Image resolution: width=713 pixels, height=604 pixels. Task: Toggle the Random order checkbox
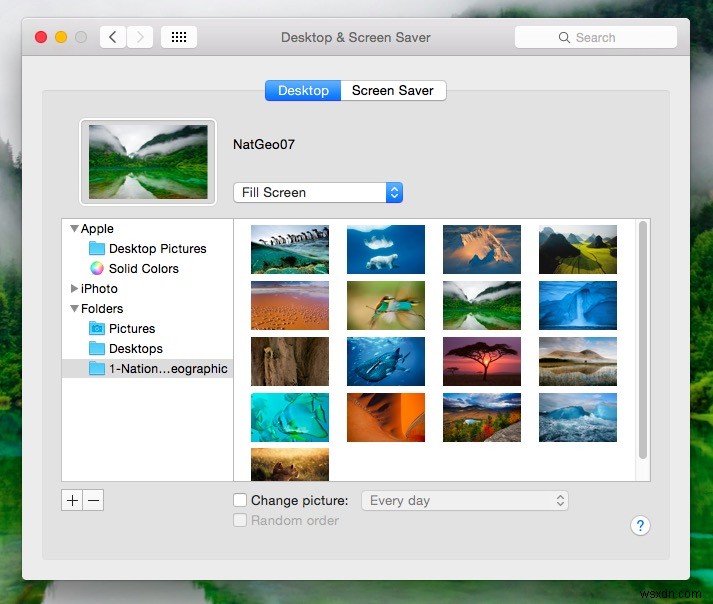(x=240, y=520)
